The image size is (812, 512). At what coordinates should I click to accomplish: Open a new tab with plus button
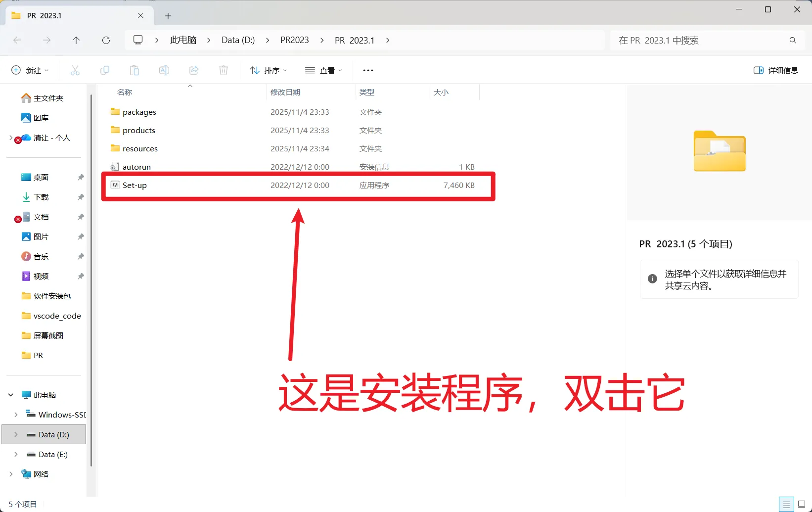click(x=168, y=16)
